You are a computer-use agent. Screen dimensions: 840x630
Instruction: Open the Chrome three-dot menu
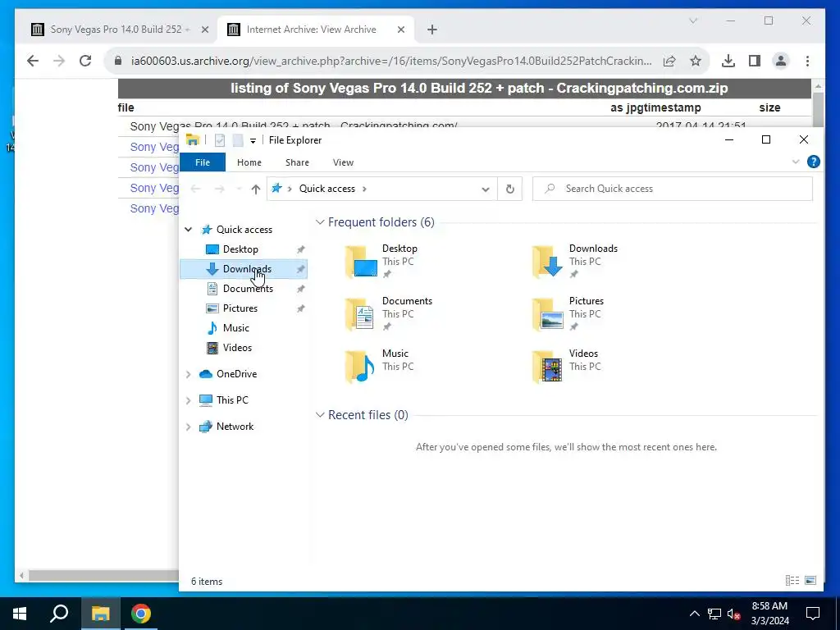coord(807,61)
